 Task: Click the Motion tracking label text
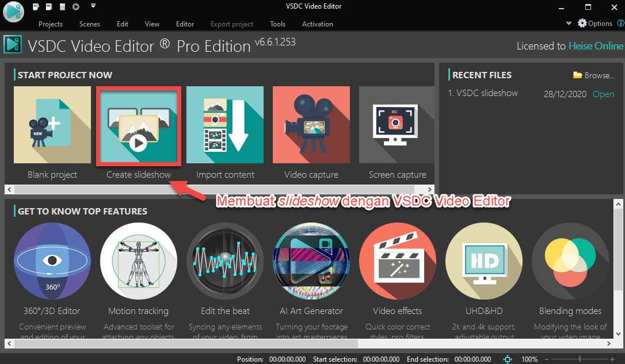click(138, 311)
